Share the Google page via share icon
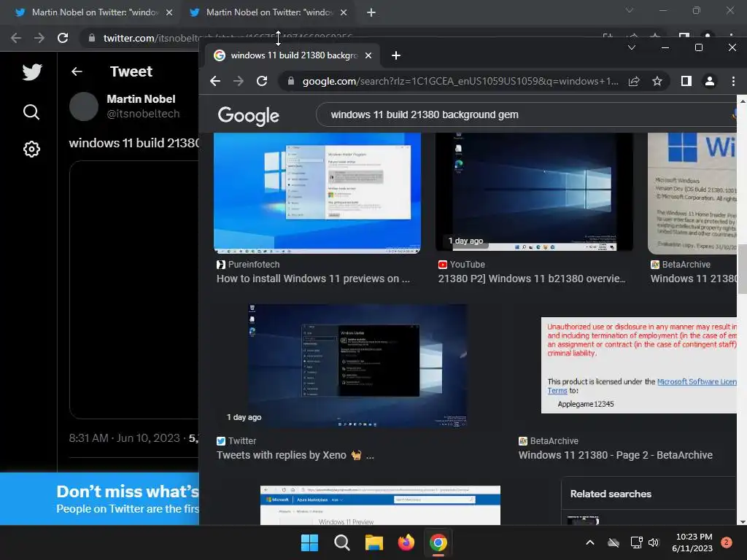Image resolution: width=747 pixels, height=560 pixels. pyautogui.click(x=634, y=82)
